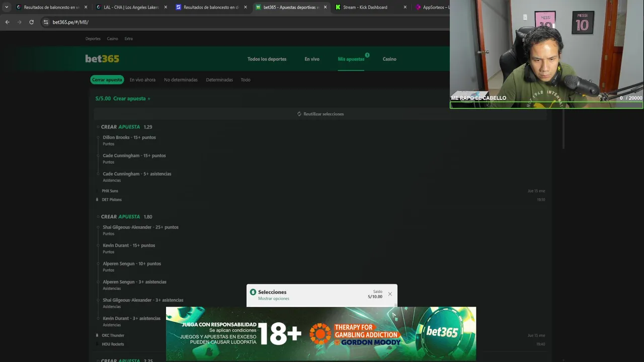
Task: Click Alperen Sengun - 3+ asistencias selection
Action: (134, 282)
